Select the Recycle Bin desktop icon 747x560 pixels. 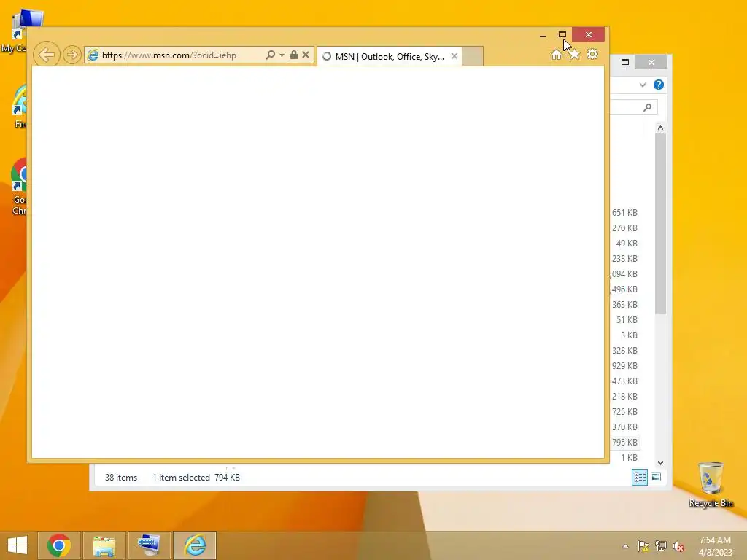[711, 484]
